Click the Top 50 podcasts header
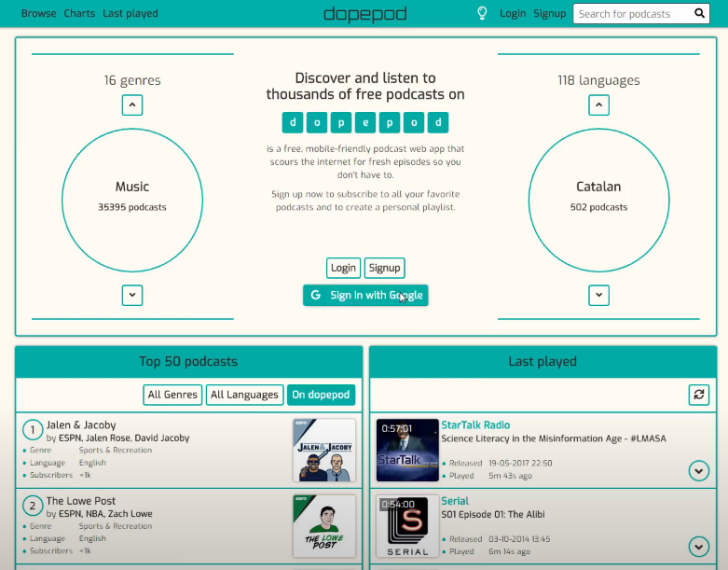728x570 pixels. click(x=189, y=361)
